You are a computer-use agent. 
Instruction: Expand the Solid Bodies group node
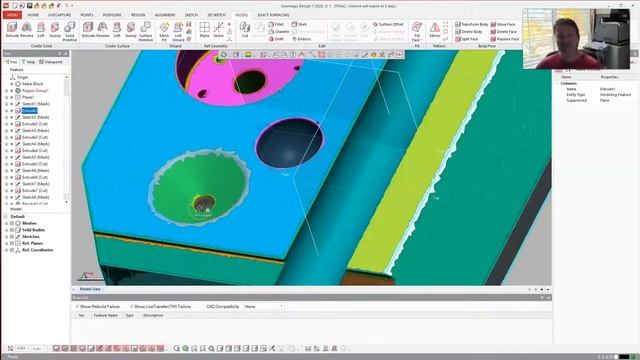7,230
